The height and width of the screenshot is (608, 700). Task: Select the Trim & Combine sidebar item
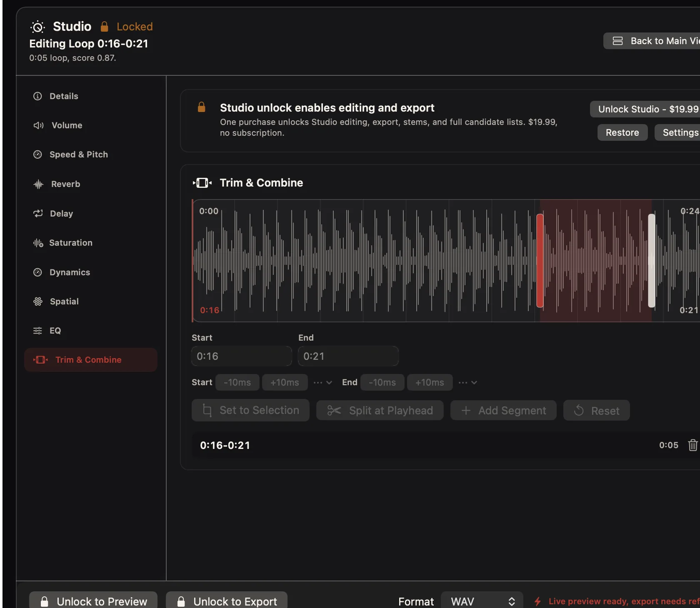91,360
